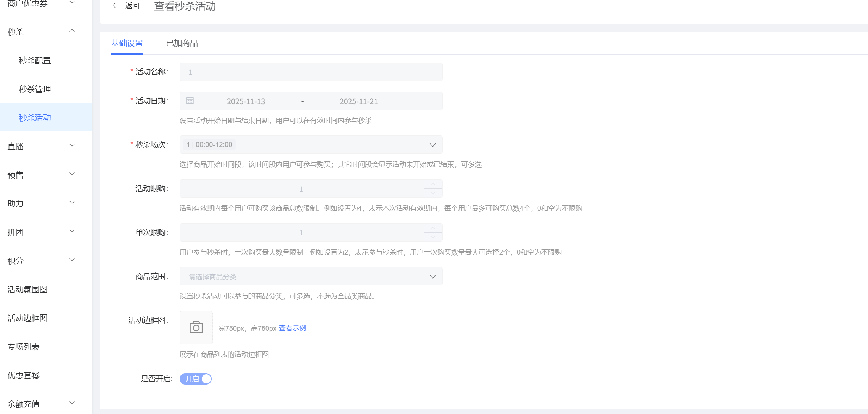This screenshot has height=414, width=868.
Task: Open the 秒杀场次 dropdown
Action: point(432,145)
